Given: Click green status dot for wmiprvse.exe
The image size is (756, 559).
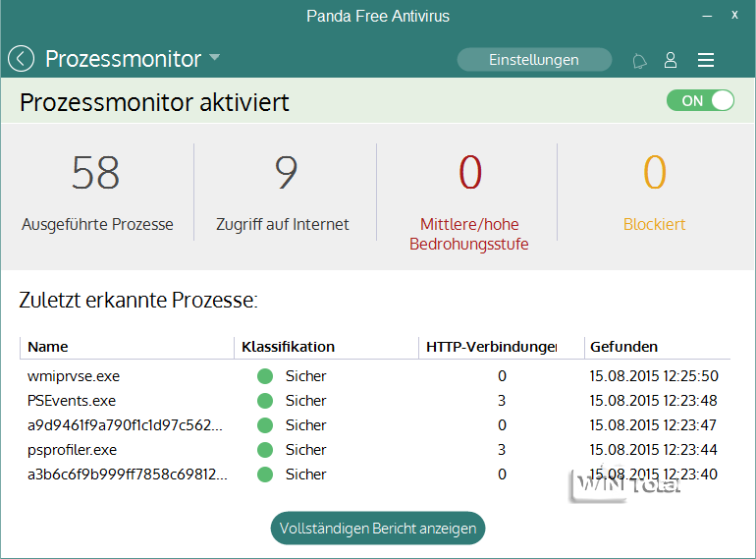Looking at the screenshot, I should point(264,376).
